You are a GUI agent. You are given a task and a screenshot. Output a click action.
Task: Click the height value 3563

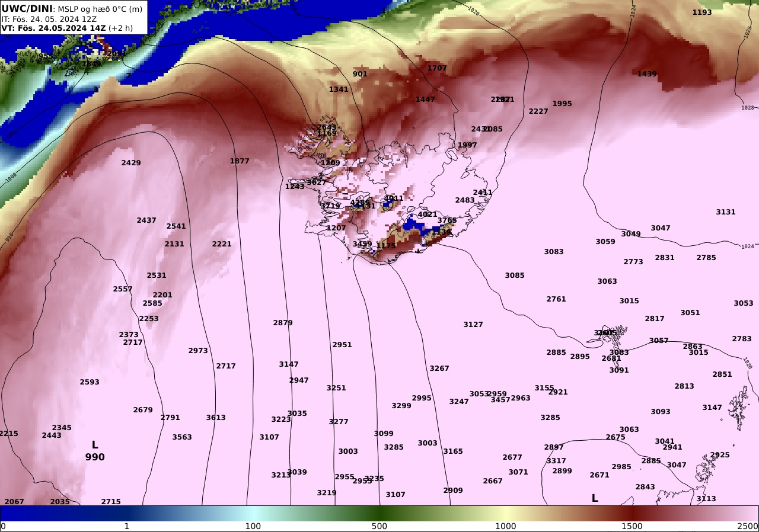tap(182, 437)
